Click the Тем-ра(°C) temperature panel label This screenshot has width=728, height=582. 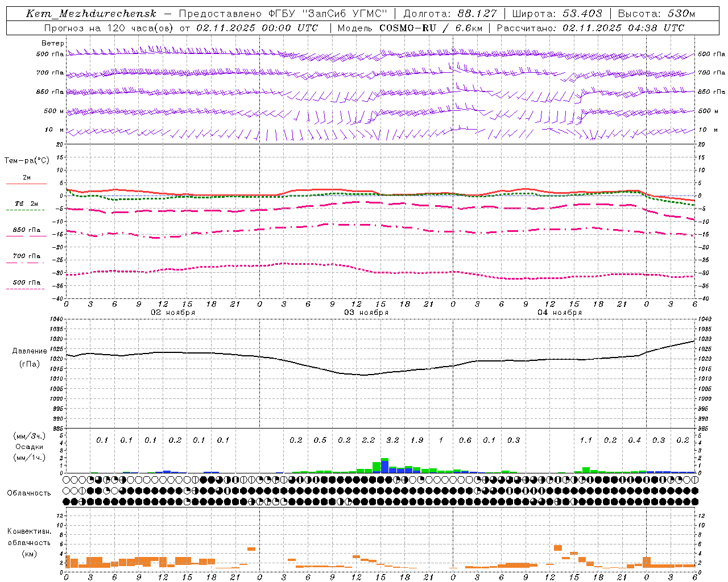[x=27, y=160]
